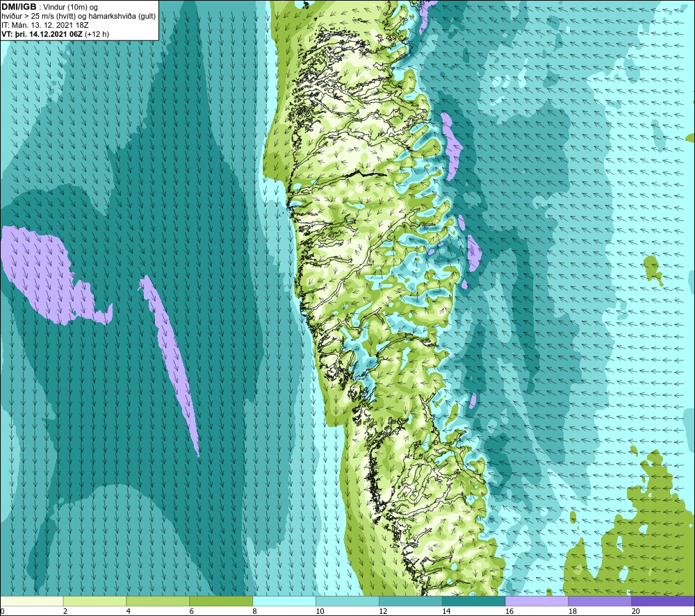The width and height of the screenshot is (695, 616).
Task: Select the "hviður > 25 m/s (hvítt)" line
Action: point(40,16)
